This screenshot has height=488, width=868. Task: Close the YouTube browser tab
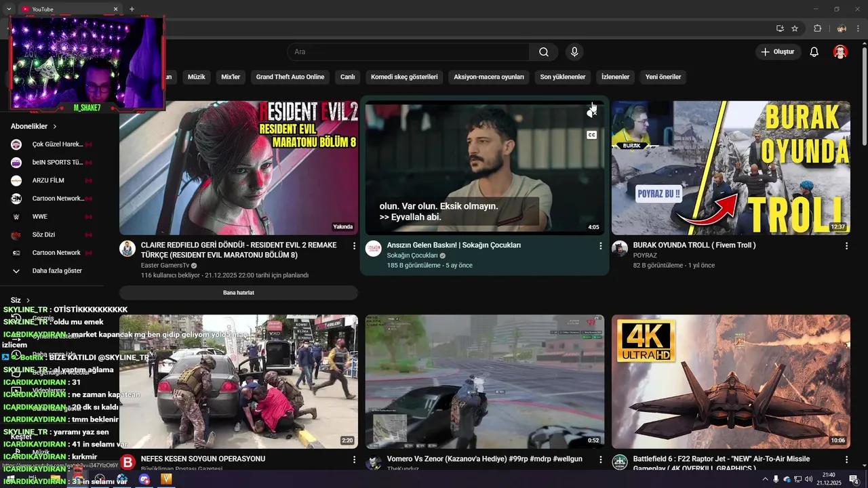(x=115, y=9)
